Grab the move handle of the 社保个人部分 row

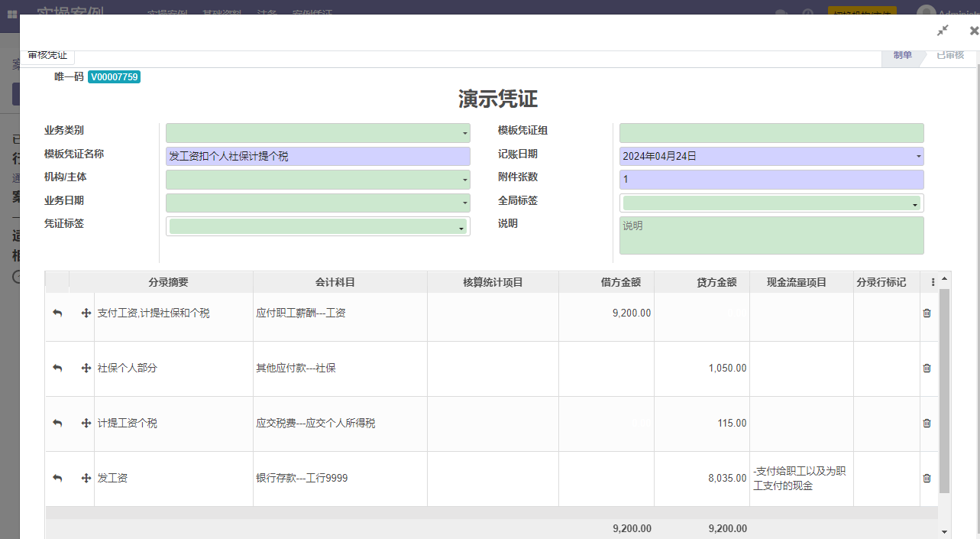click(86, 369)
